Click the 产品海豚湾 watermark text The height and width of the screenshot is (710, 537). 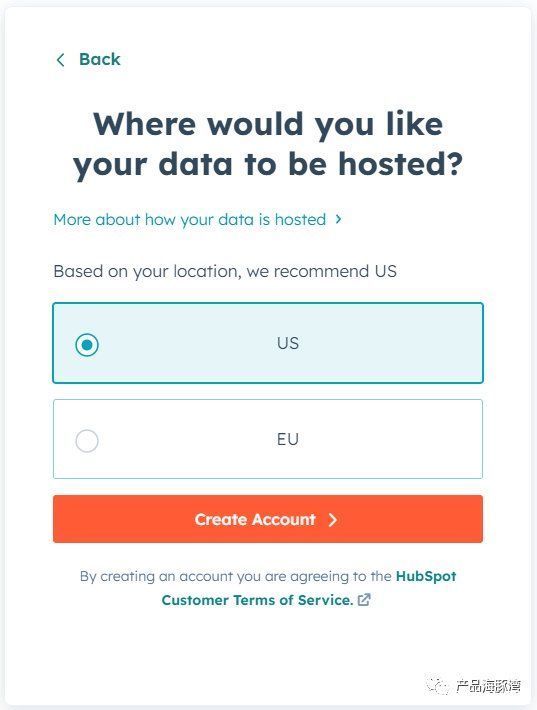[488, 686]
